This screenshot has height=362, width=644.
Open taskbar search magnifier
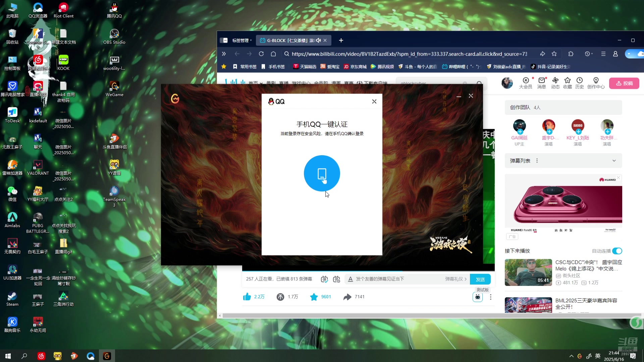point(24,356)
